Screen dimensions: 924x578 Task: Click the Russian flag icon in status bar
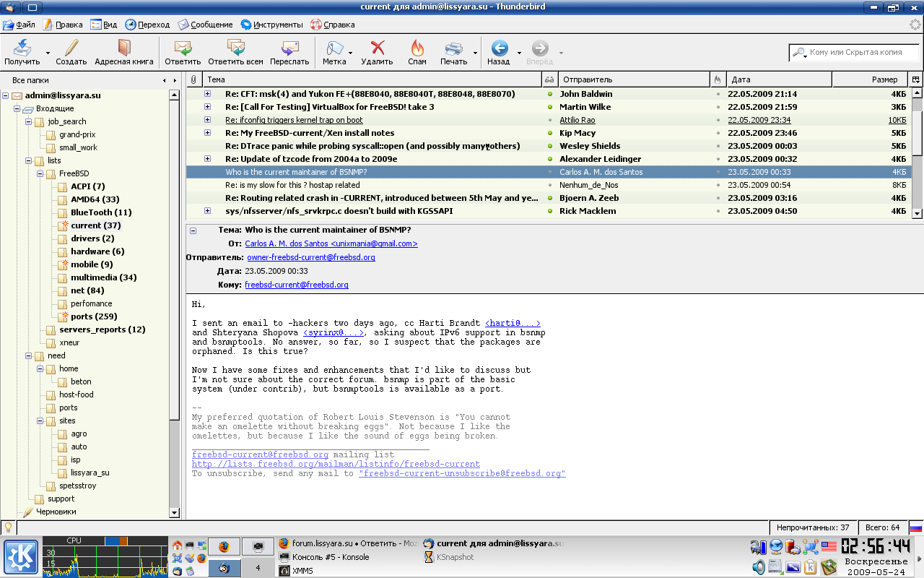[x=915, y=527]
